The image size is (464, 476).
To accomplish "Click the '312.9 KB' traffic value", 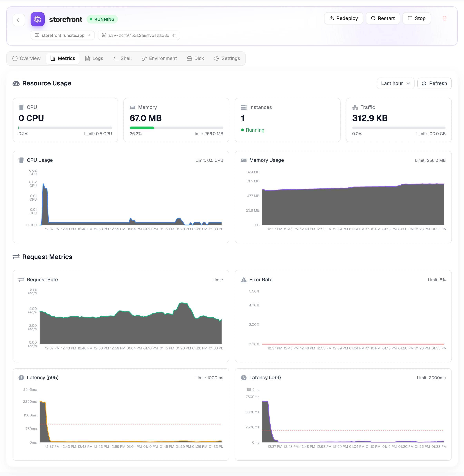I will (370, 118).
